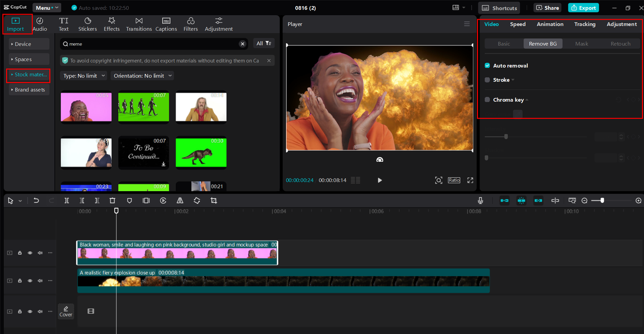Select the green screen dinosaur thumbnail
Viewport: 644px width, 334px height.
[201, 153]
